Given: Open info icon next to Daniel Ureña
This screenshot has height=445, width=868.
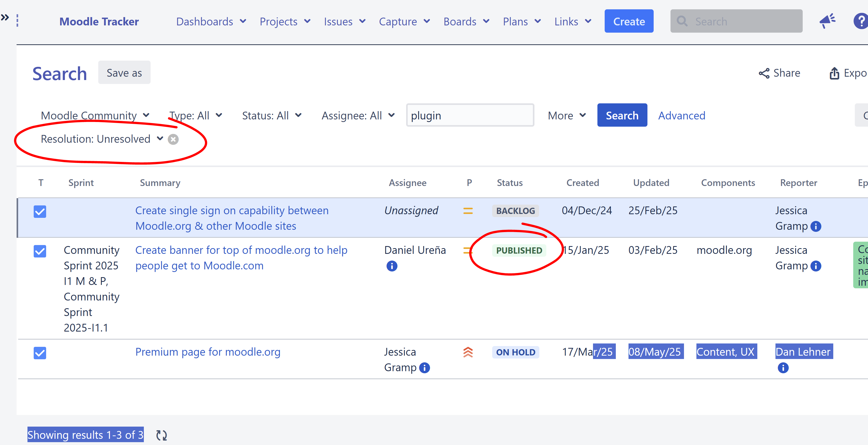Looking at the screenshot, I should (392, 266).
